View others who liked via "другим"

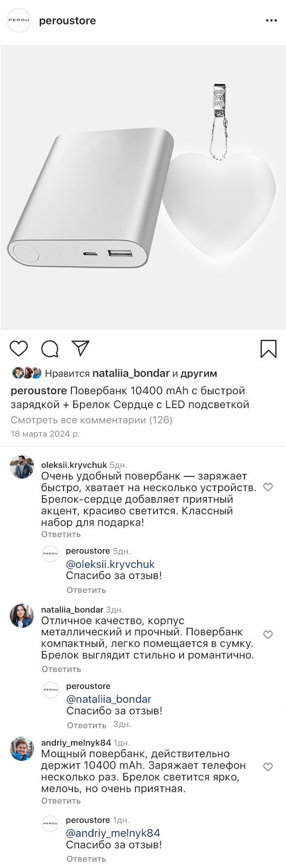click(x=199, y=373)
